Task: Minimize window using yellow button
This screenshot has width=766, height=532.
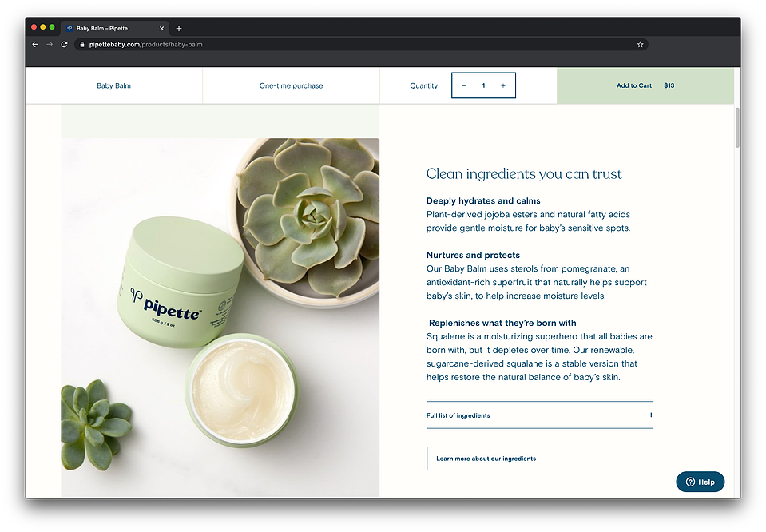Action: point(43,27)
